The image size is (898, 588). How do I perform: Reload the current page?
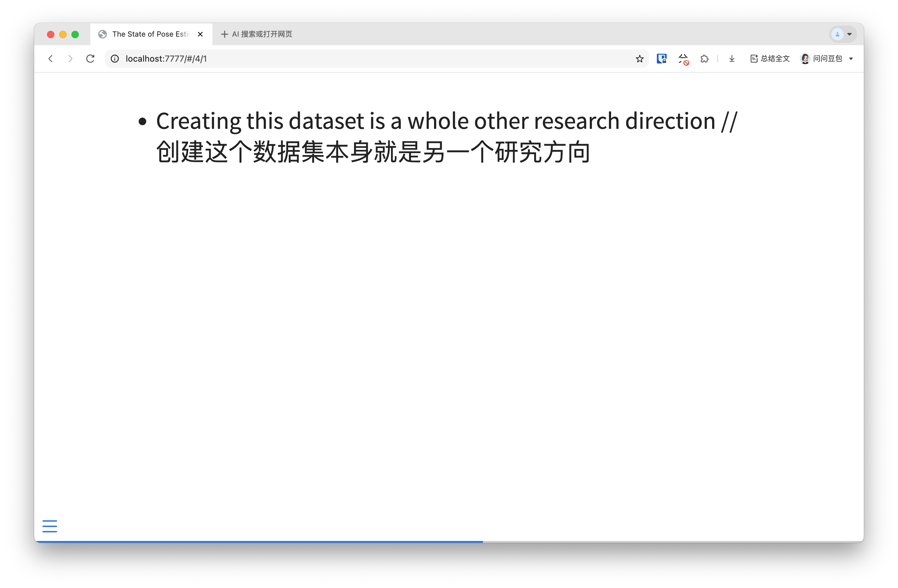(x=90, y=59)
